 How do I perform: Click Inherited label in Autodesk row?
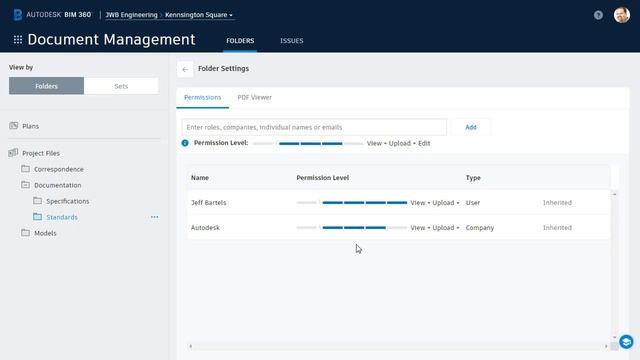(x=557, y=228)
